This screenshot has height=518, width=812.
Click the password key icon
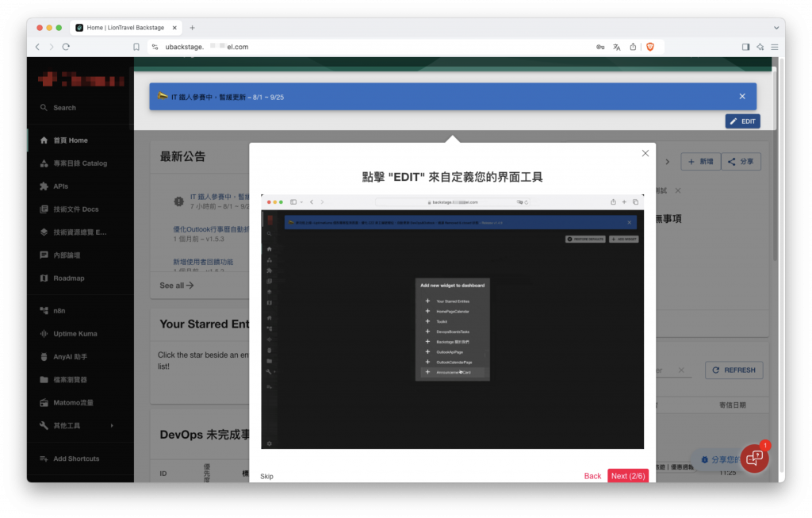click(600, 47)
